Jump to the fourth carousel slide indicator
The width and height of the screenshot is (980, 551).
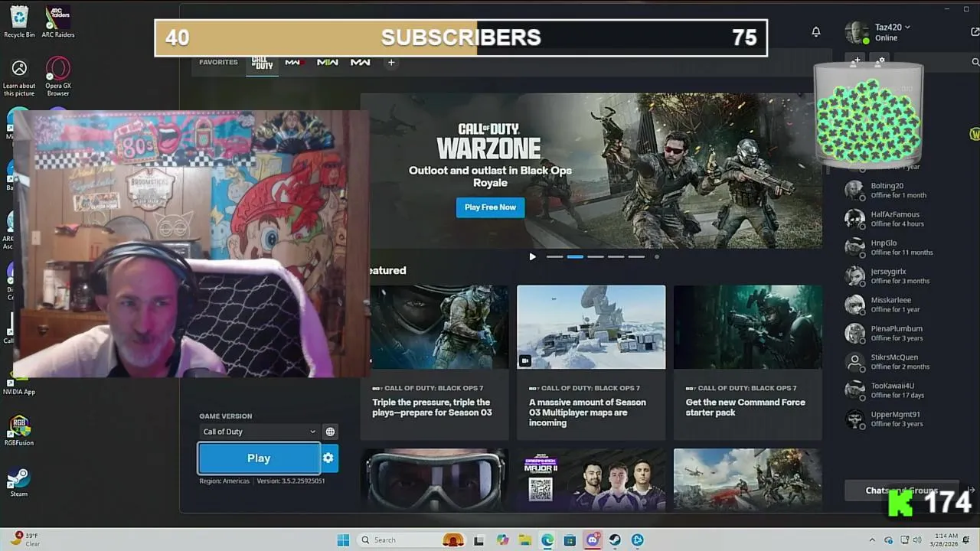coord(616,257)
